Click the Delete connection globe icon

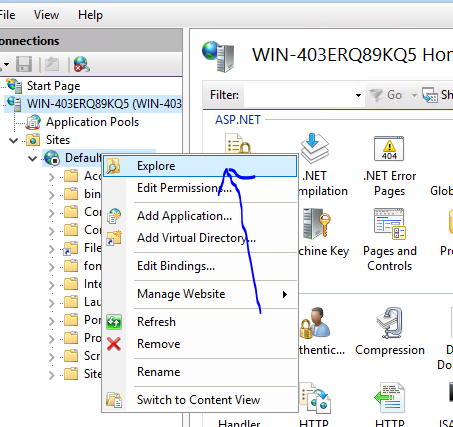(x=82, y=64)
